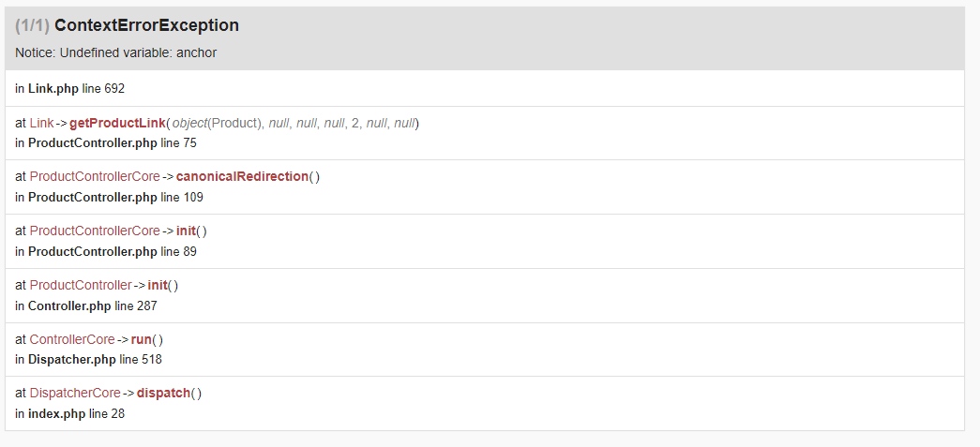Select the 'Undefined variable: anchor' notice text
The width and height of the screenshot is (980, 447).
click(x=138, y=52)
